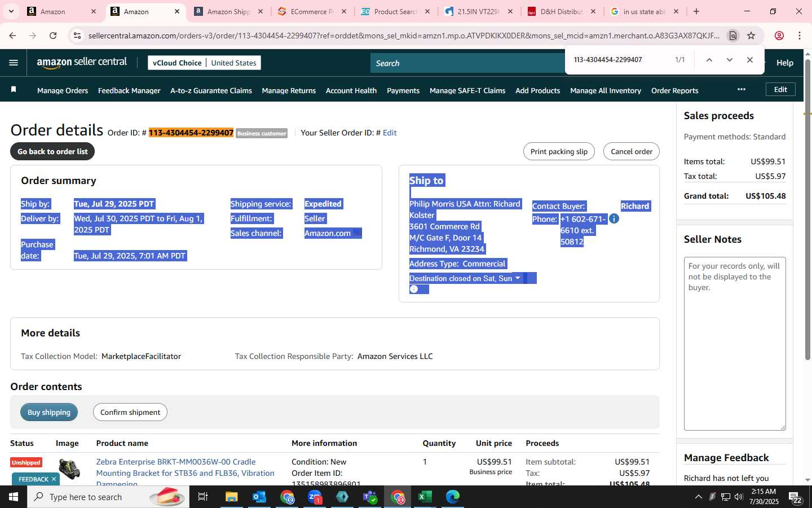Open the tab search dropdown arrow
This screenshot has width=812, height=508.
11,11
